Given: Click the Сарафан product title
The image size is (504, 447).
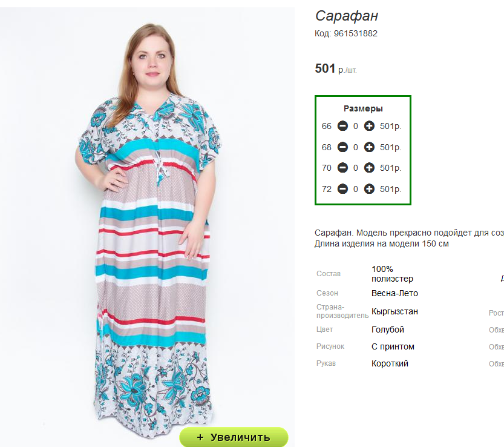Looking at the screenshot, I should [x=347, y=16].
